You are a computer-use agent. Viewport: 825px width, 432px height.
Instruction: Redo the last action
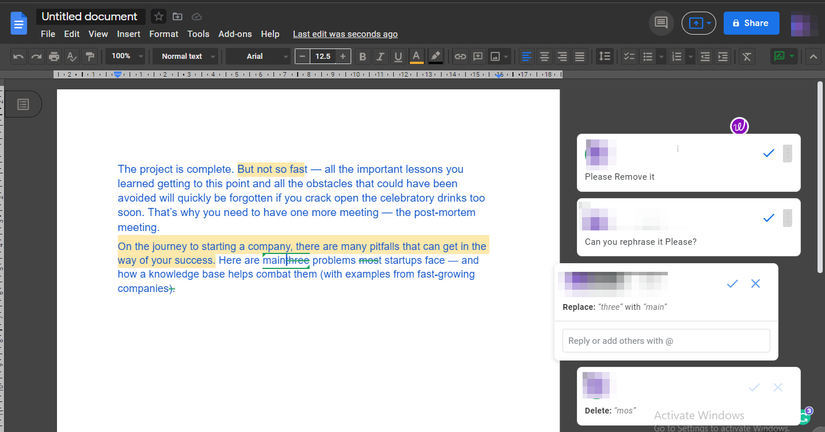(x=36, y=56)
